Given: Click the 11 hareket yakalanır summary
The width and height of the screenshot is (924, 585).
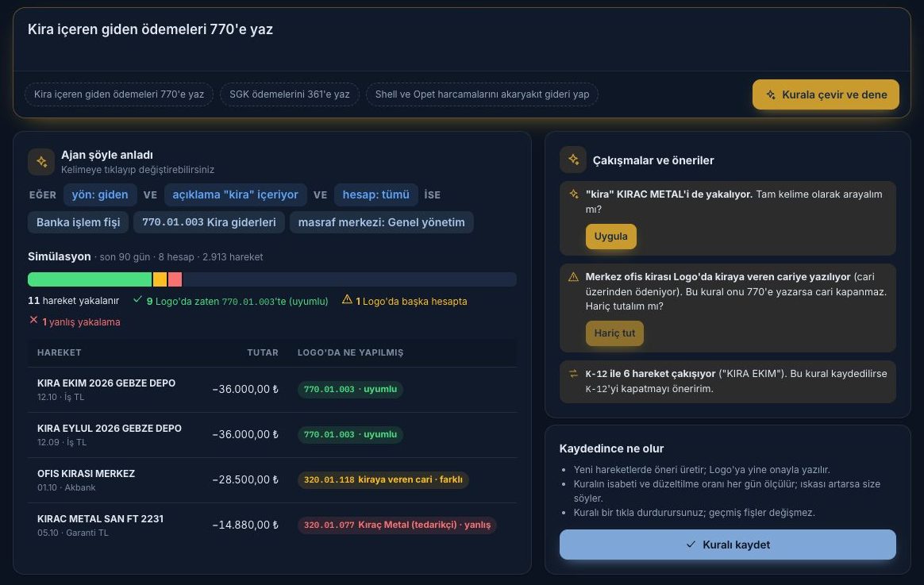Looking at the screenshot, I should pyautogui.click(x=73, y=301).
